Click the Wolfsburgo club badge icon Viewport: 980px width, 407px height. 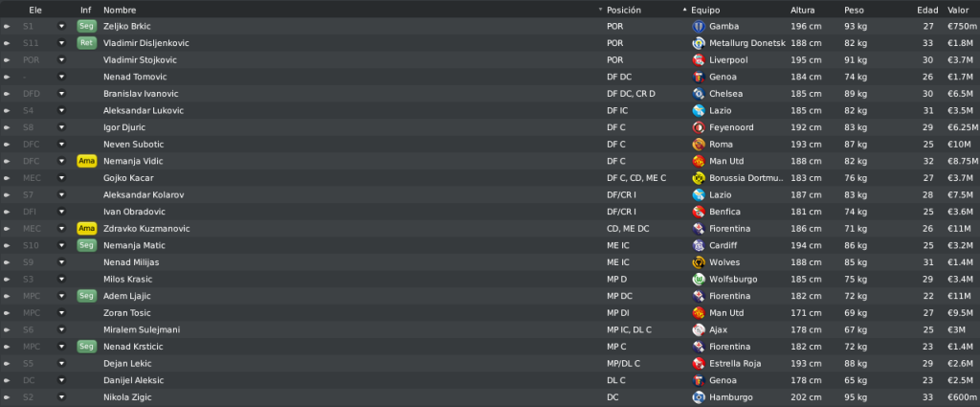698,280
